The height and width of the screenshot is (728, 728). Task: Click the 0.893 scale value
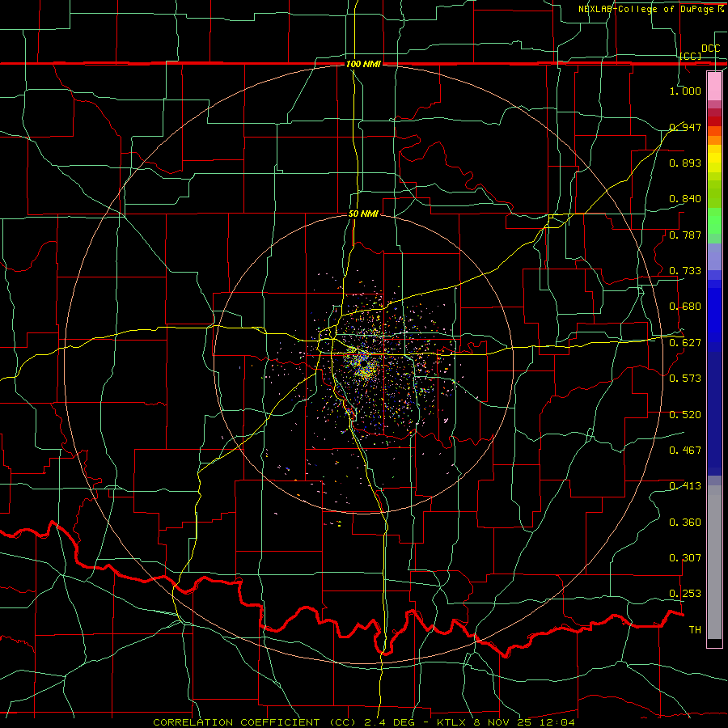(685, 163)
